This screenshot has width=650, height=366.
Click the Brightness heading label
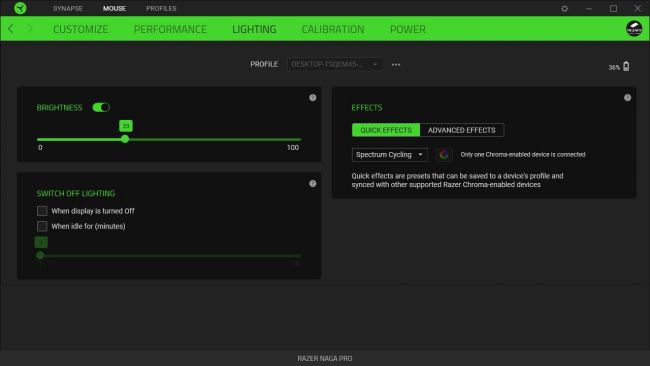tap(59, 108)
